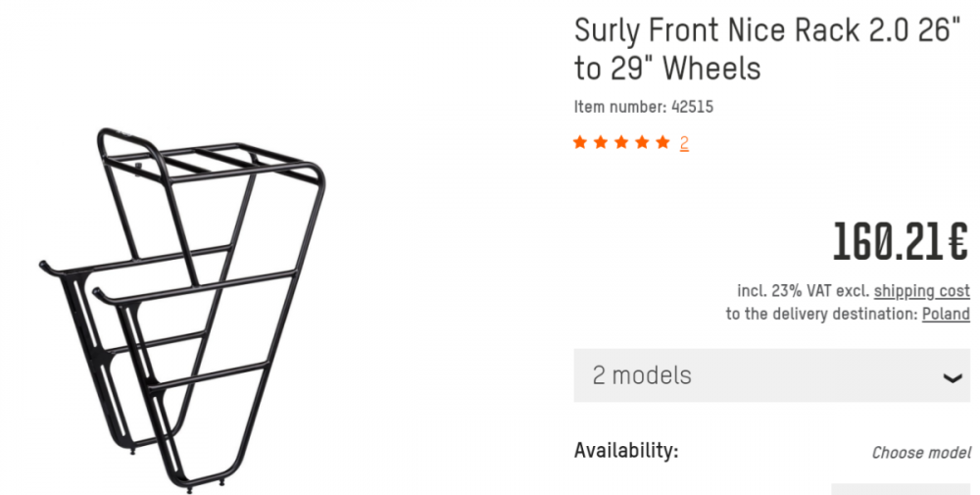The height and width of the screenshot is (495, 980).
Task: Click the Surly Front Nice Rack title
Action: (764, 49)
